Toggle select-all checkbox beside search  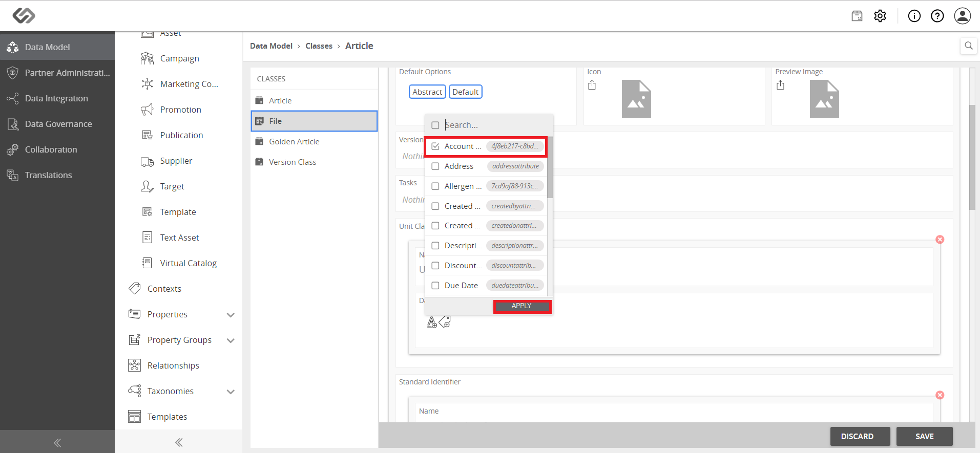[435, 125]
